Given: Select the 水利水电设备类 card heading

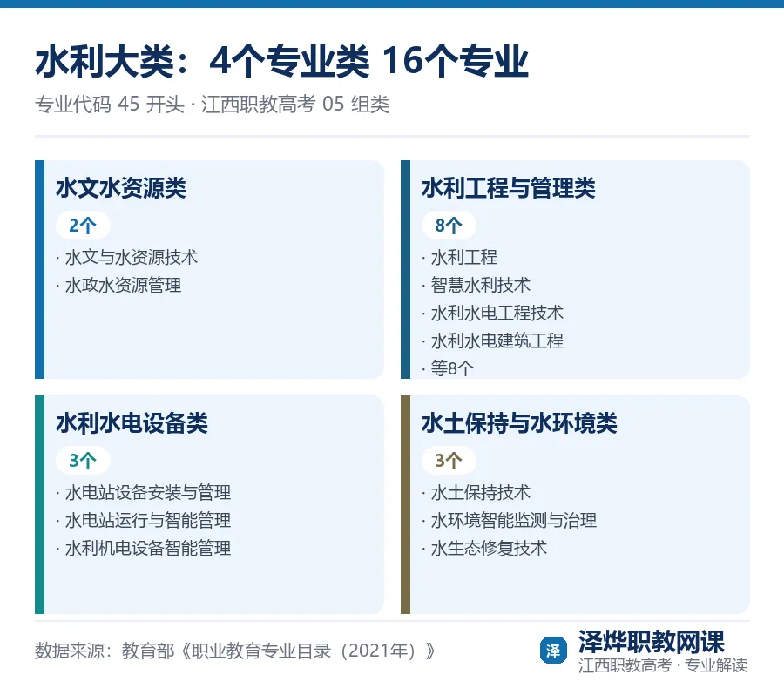Looking at the screenshot, I should tap(132, 423).
